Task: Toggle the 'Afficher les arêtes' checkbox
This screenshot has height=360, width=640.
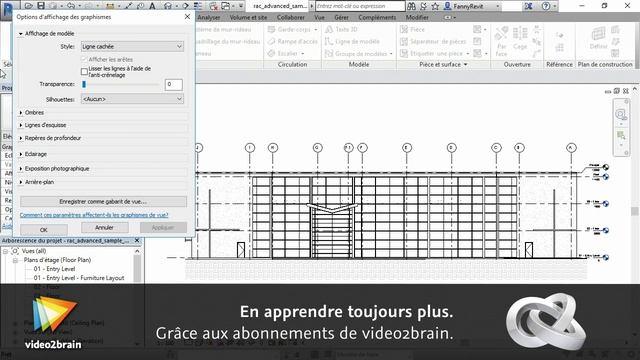Action: coord(84,60)
